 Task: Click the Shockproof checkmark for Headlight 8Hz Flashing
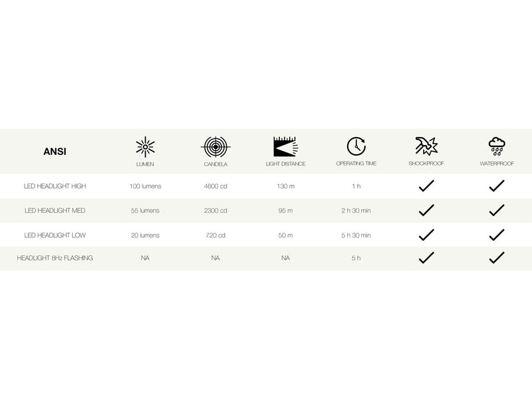[x=426, y=257]
